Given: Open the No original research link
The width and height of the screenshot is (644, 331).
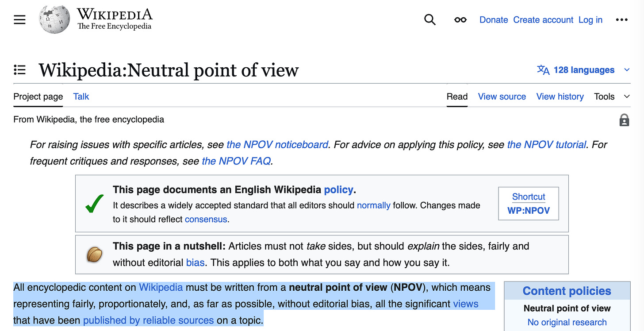Looking at the screenshot, I should click(567, 322).
